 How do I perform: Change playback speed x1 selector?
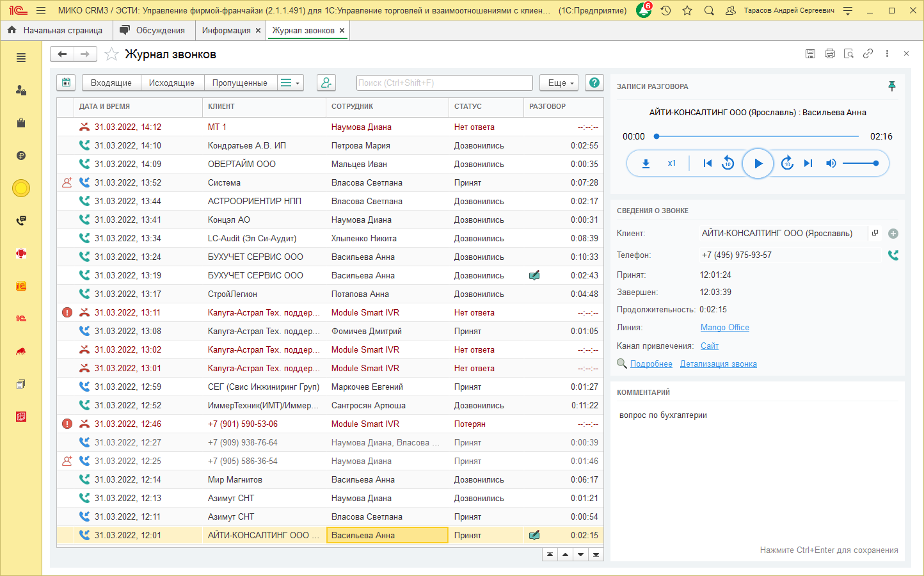click(672, 164)
